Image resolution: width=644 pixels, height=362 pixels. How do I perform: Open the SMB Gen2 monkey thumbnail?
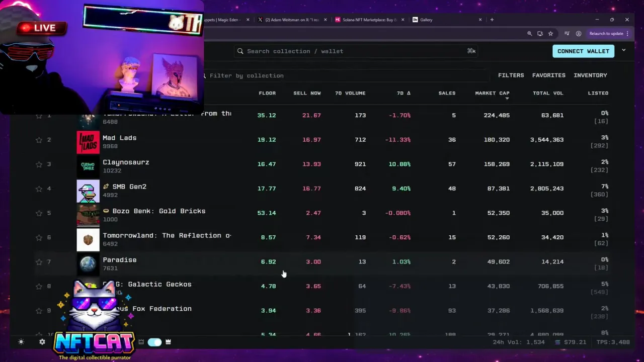tap(88, 191)
